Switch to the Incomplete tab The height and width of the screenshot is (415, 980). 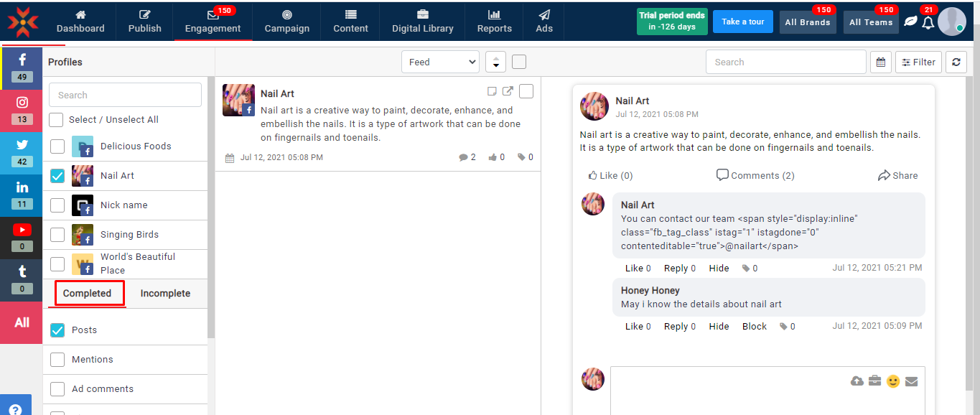pyautogui.click(x=165, y=294)
